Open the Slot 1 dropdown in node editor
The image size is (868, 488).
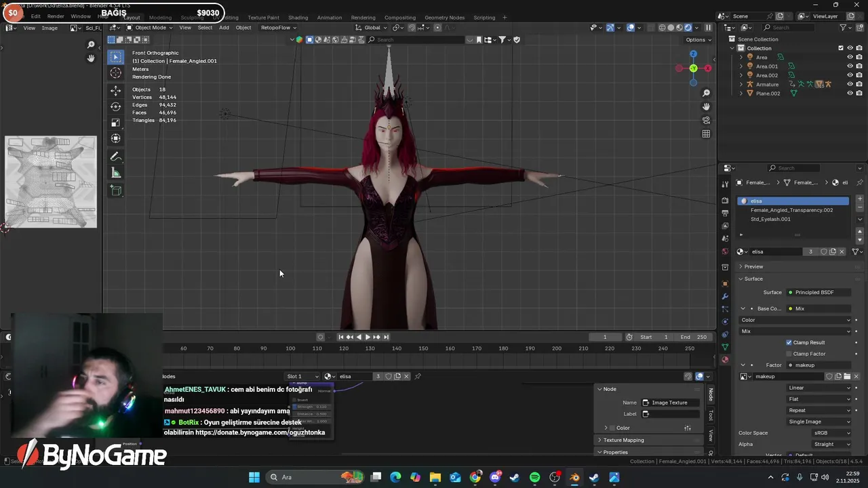click(x=302, y=376)
